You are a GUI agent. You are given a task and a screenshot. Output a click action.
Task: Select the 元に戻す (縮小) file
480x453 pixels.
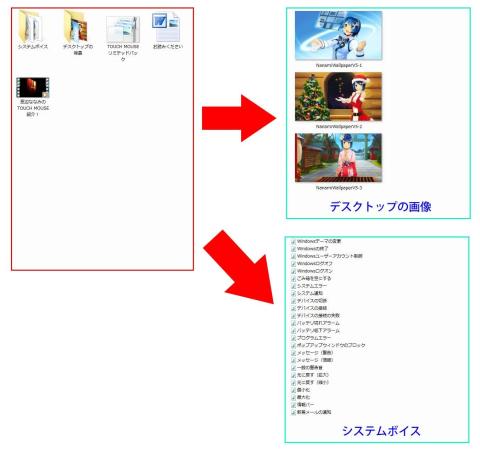pos(310,382)
